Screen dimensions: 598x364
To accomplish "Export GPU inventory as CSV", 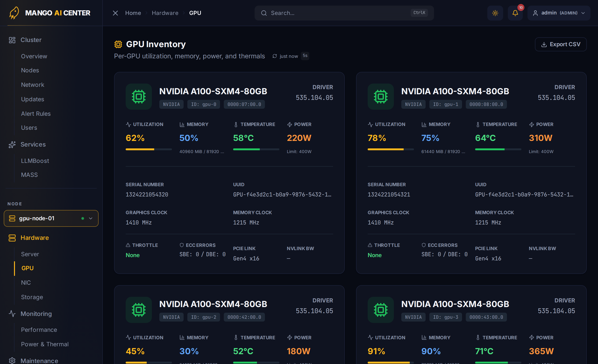I will point(561,44).
